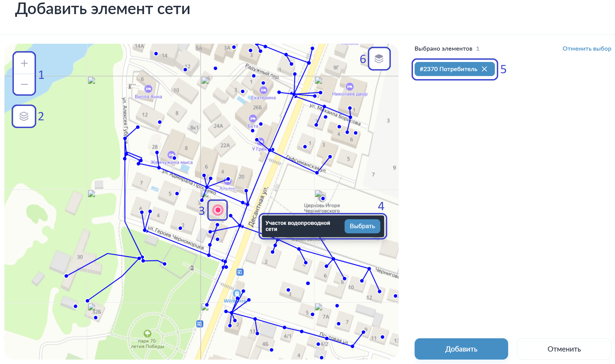This screenshot has width=615, height=364.
Task: Click the Отменить button
Action: coord(564,349)
